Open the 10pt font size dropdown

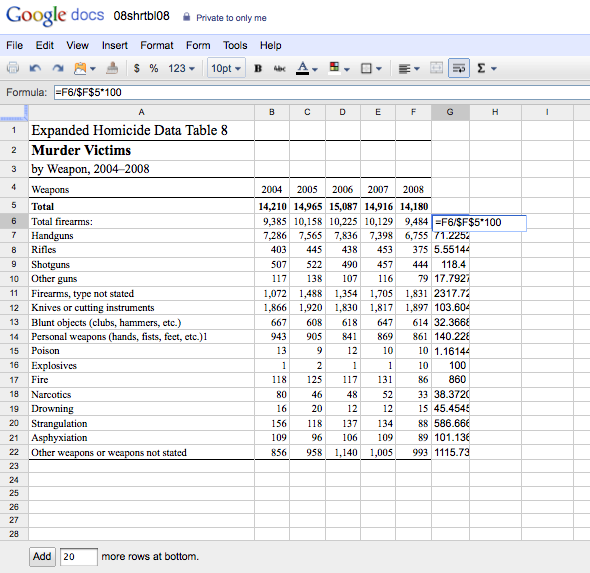tap(226, 68)
